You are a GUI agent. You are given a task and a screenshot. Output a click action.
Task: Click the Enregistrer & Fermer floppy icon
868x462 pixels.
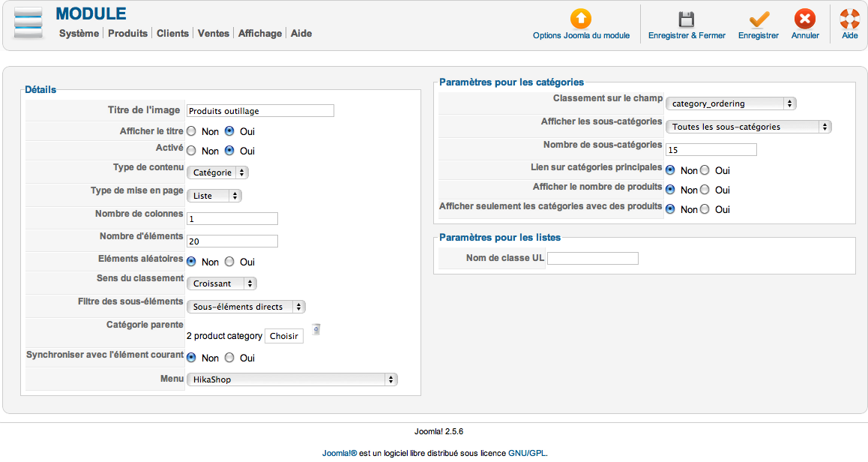click(x=687, y=19)
